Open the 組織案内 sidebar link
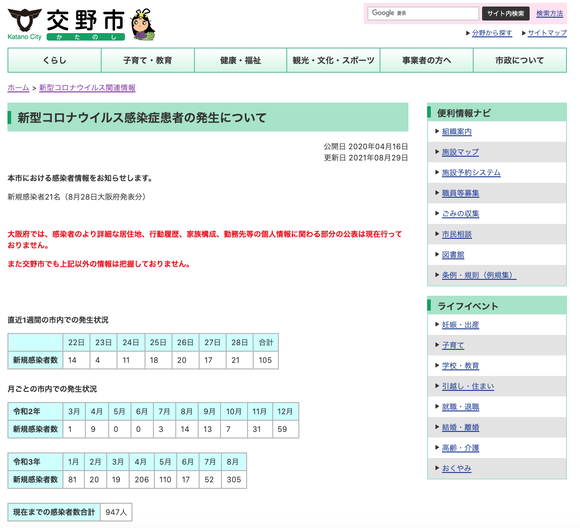The height and width of the screenshot is (528, 580). pos(456,132)
